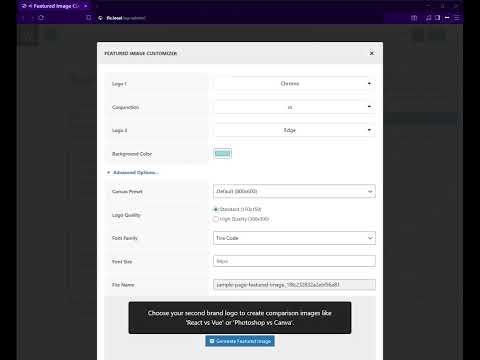Screen dimensions: 480x360
Task: Open the browser hamburger menu
Action: [x=457, y=18]
